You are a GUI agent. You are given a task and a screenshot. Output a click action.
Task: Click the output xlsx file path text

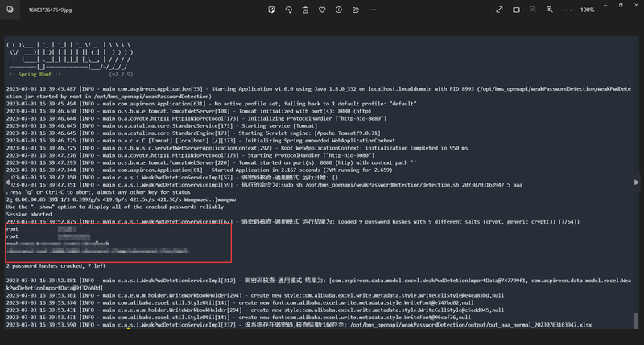pyautogui.click(x=471, y=324)
